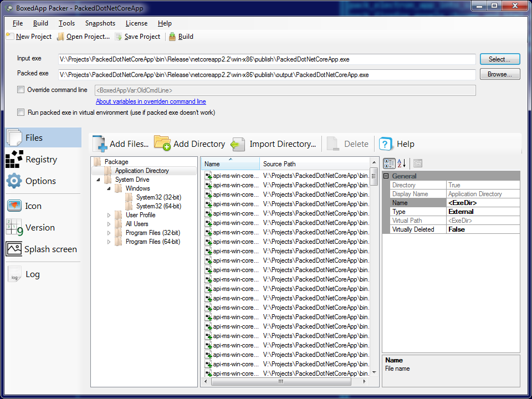This screenshot has width=532, height=399.
Task: Enable Run packed exe in virtual environment
Action: (21, 112)
